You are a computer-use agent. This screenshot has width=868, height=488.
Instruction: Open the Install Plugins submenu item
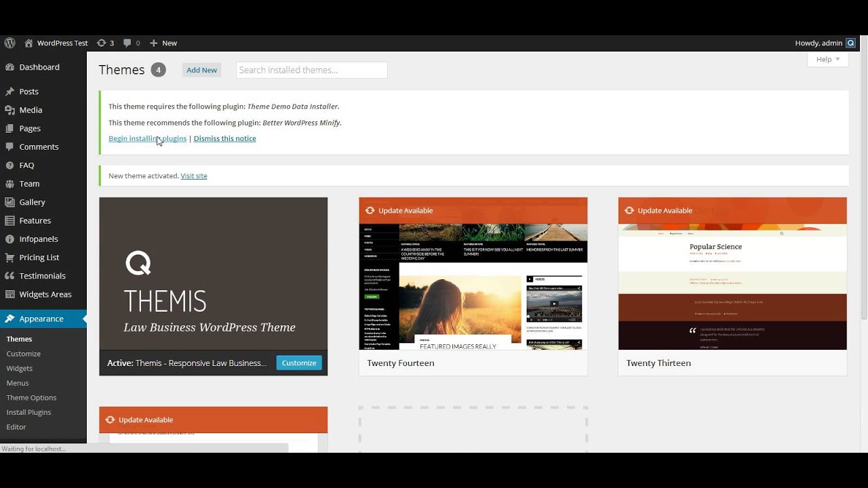tap(28, 412)
